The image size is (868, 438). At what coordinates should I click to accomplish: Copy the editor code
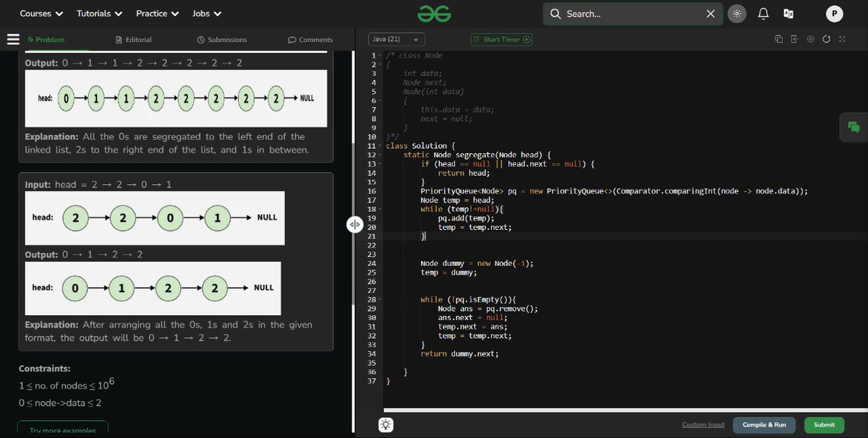778,39
